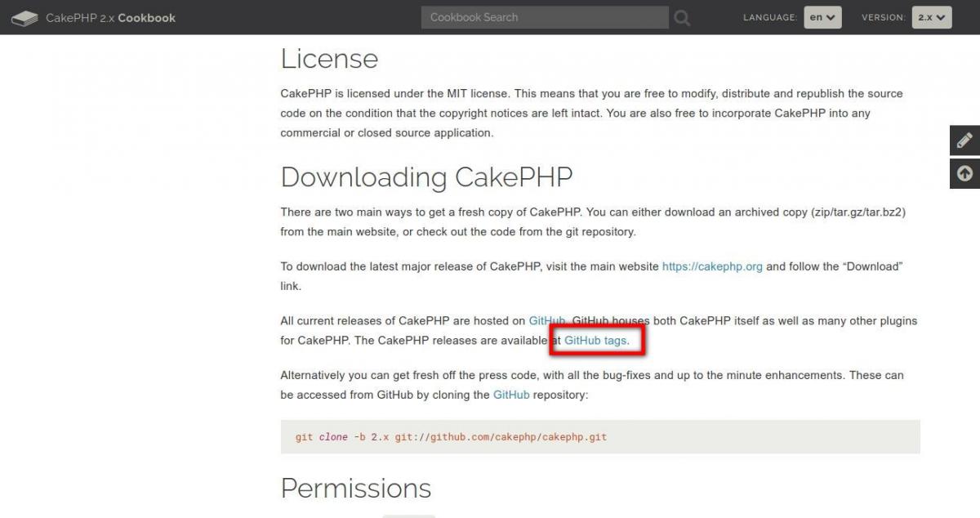Click the 'Alternatively you can get fresh' paragraph
This screenshot has width=980, height=518.
tap(592, 385)
